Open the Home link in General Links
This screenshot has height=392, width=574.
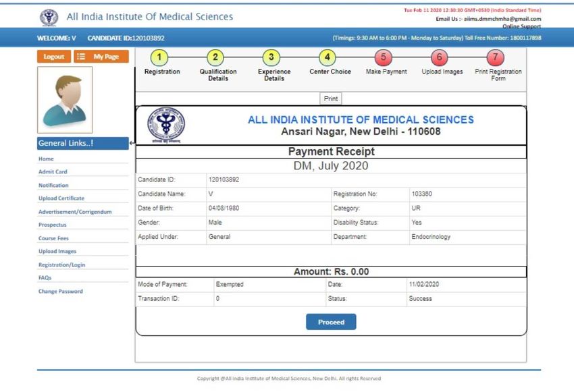[x=46, y=159]
